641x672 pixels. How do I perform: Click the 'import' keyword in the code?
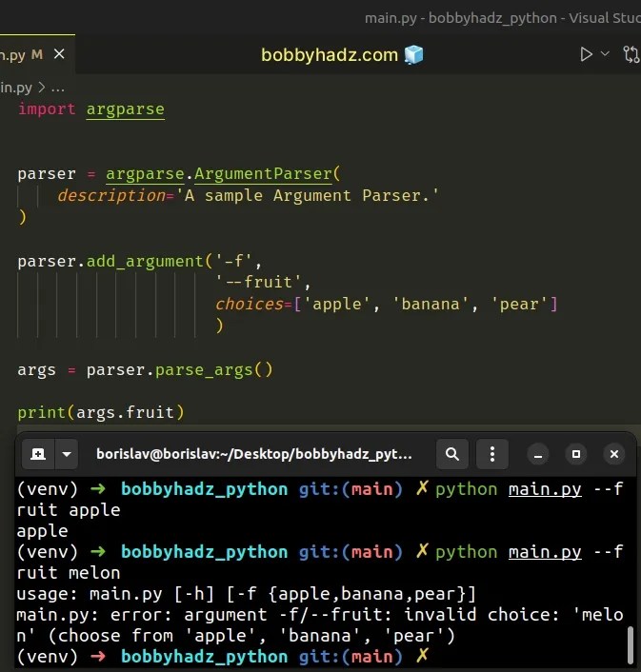[47, 109]
